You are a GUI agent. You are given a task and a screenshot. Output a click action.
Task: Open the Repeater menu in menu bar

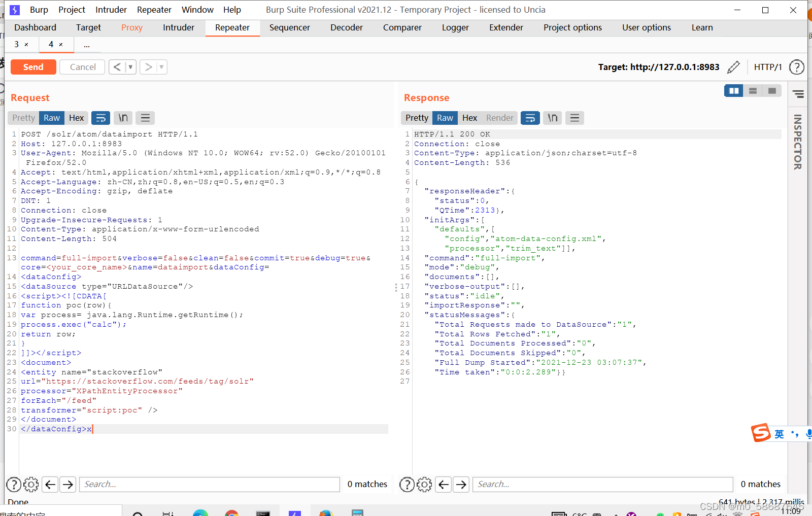point(154,10)
